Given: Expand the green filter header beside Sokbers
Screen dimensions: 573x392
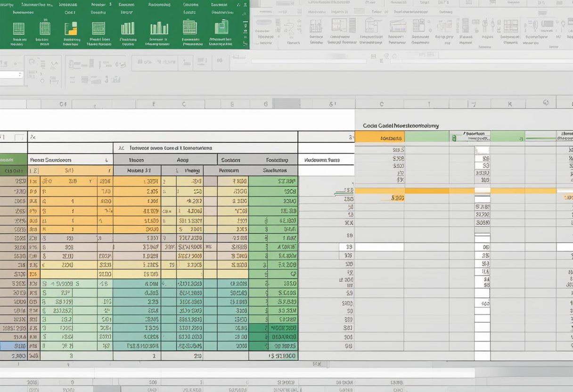Looking at the screenshot, I should point(426,137).
